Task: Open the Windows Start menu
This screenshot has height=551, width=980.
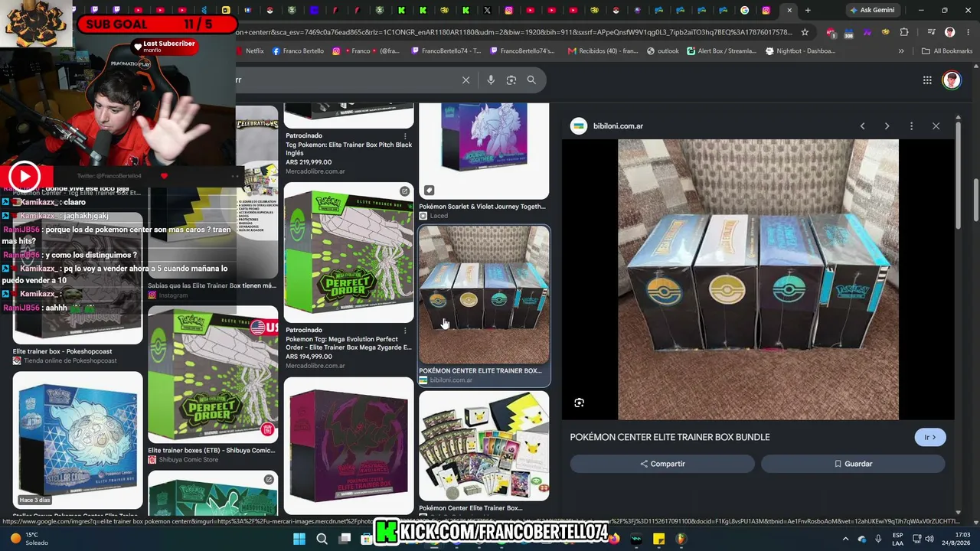Action: tap(299, 539)
